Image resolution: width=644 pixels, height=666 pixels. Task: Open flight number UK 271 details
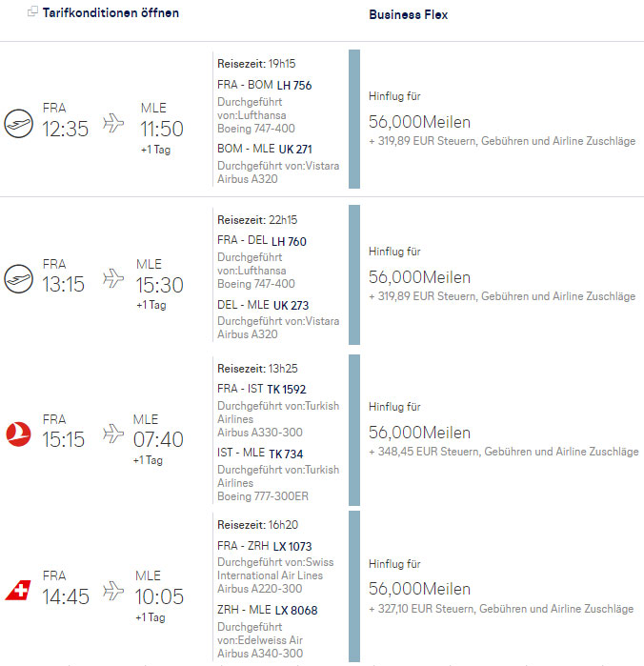click(295, 149)
